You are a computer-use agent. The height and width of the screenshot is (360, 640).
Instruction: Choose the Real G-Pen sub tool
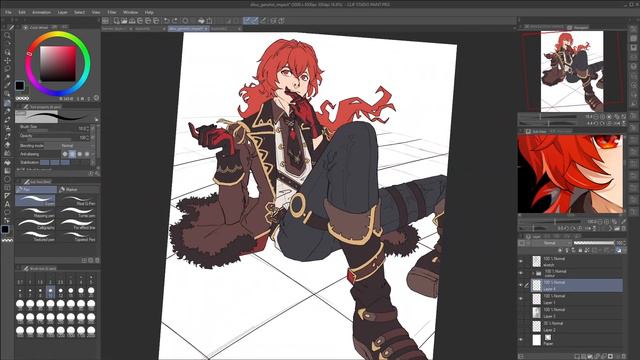[x=79, y=200]
